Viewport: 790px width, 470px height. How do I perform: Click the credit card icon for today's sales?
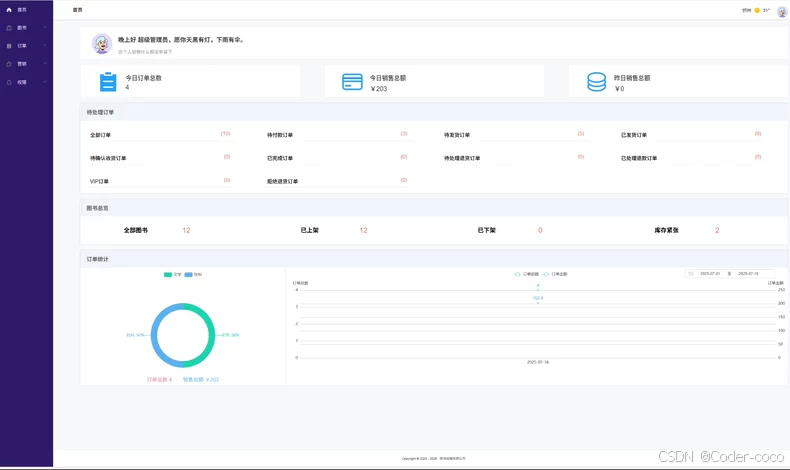352,82
